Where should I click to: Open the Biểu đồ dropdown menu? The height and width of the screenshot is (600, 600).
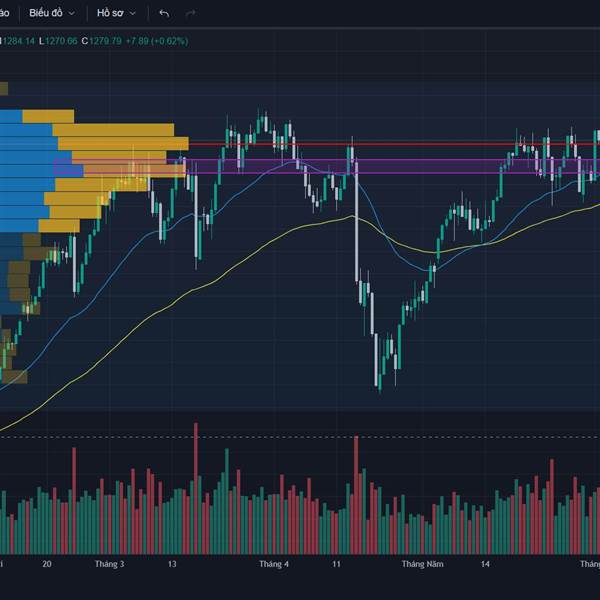click(x=52, y=13)
